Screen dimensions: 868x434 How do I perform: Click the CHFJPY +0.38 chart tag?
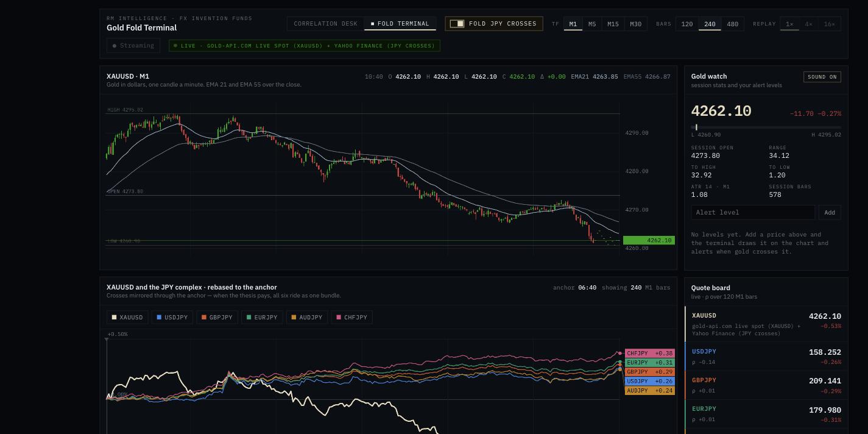[x=650, y=354]
